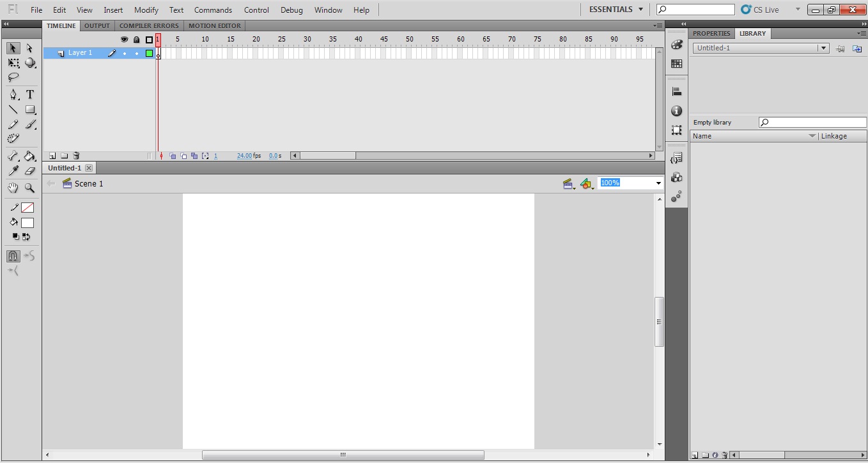Select the Lasso tool

pos(13,77)
